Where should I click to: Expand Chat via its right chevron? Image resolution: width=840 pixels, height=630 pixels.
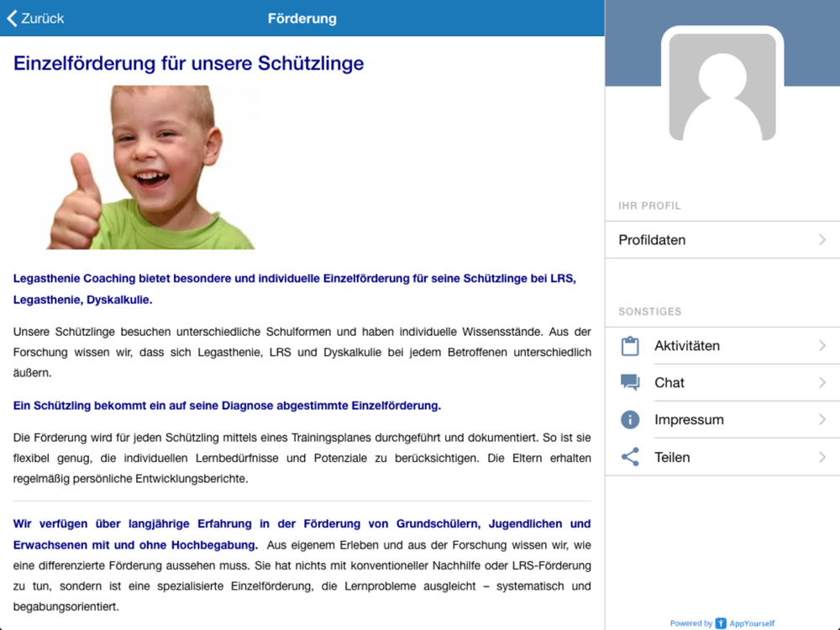click(822, 382)
